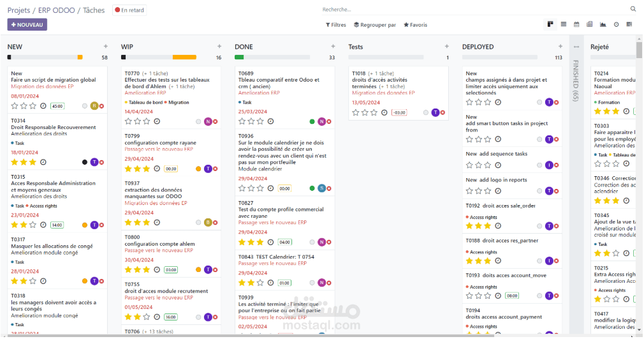Click avatar B on T0937 card

click(209, 223)
